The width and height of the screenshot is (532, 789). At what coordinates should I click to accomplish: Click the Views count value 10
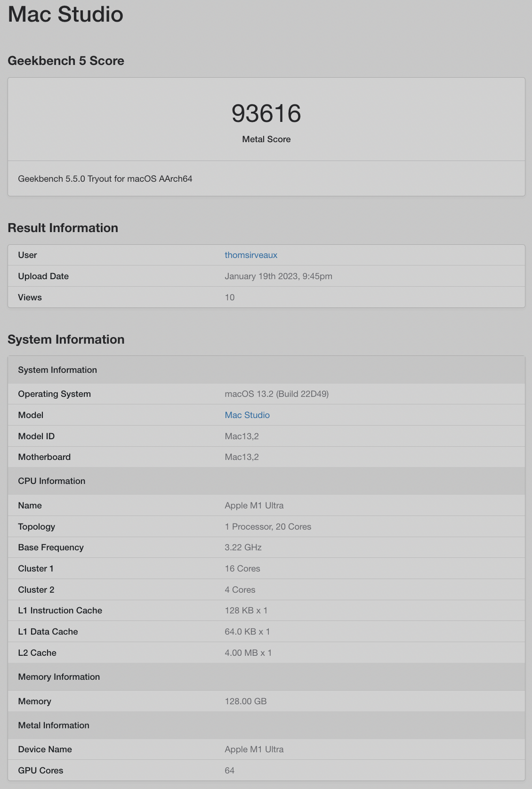[230, 298]
